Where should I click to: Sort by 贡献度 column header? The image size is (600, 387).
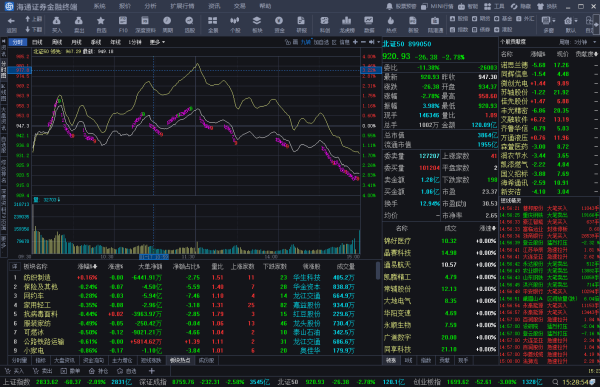click(x=587, y=54)
